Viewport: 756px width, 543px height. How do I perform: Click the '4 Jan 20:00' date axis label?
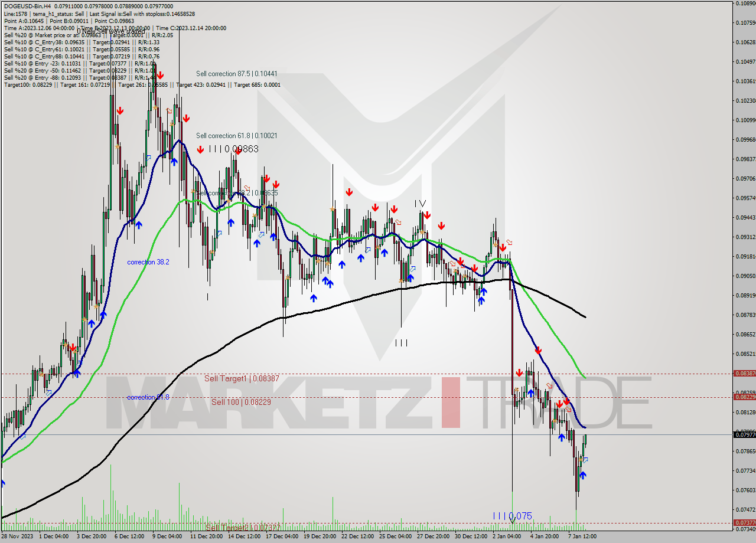tap(545, 537)
